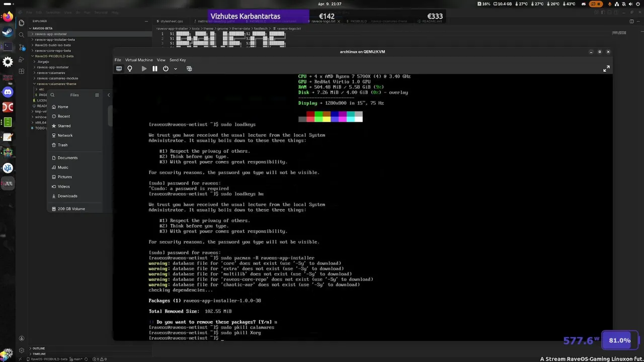Open system settings gear in dock

point(8,62)
